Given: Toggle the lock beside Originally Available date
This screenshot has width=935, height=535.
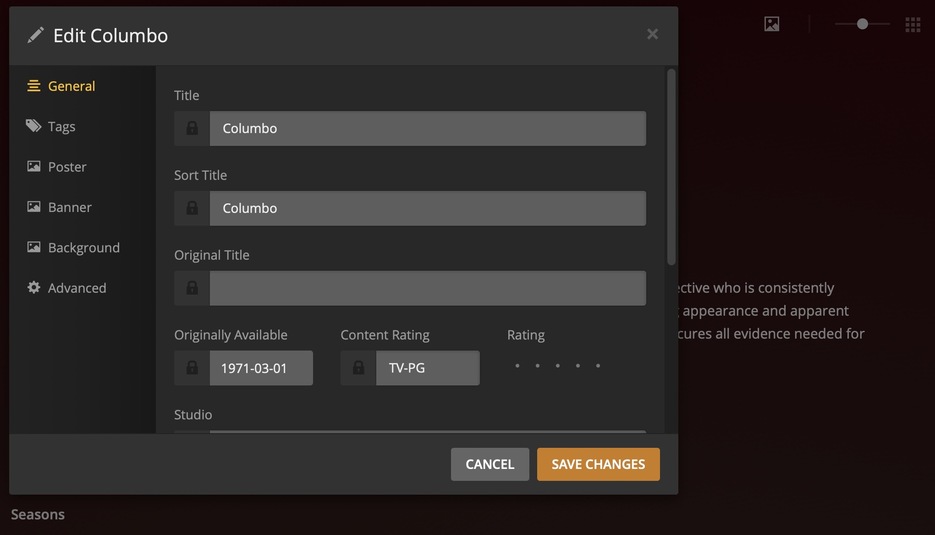Looking at the screenshot, I should 192,368.
